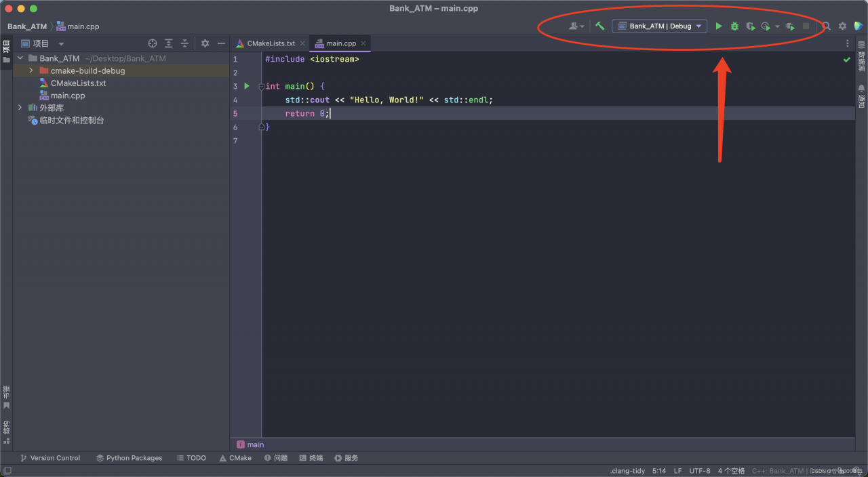Expand the 外部库 node
This screenshot has width=868, height=477.
pyautogui.click(x=20, y=108)
